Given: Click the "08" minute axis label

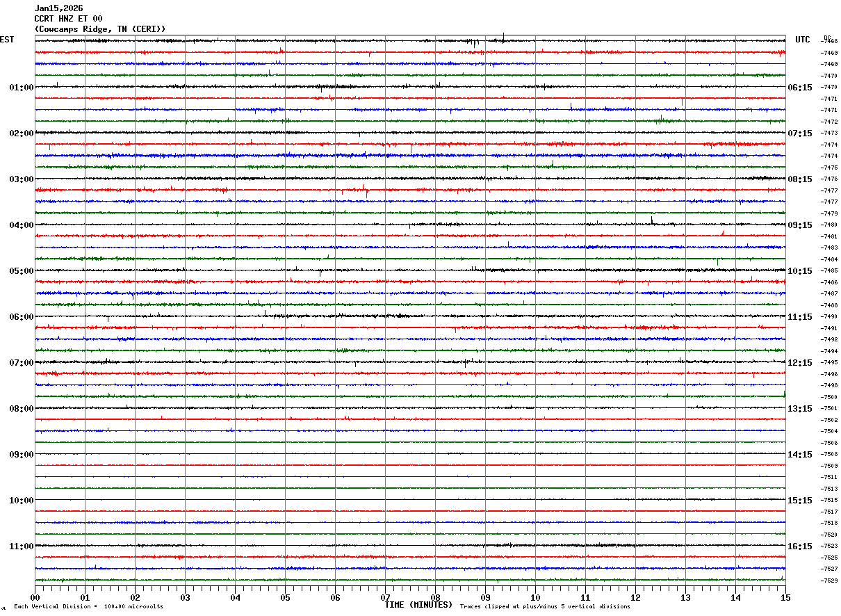Looking at the screenshot, I should pyautogui.click(x=435, y=598).
